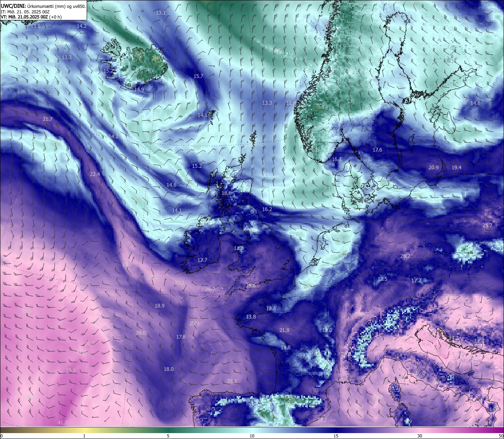This screenshot has width=504, height=439.
Task: Click the 13.6 value label
Action: point(35,26)
